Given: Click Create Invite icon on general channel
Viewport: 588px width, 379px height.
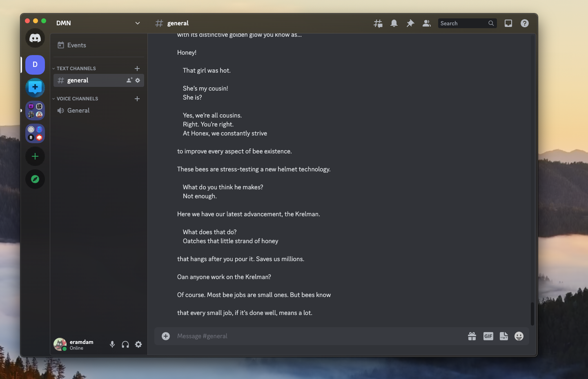Looking at the screenshot, I should 129,80.
